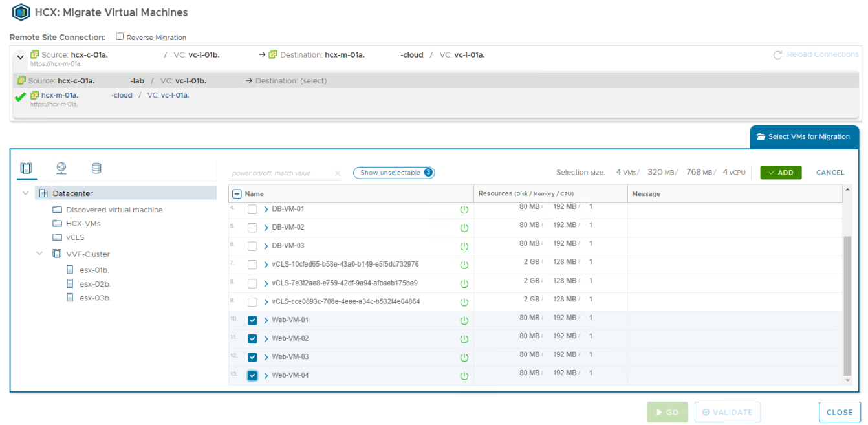Expand details for vCLS-7e3f2ae8 row
This screenshot has height=425, width=868.
point(266,283)
